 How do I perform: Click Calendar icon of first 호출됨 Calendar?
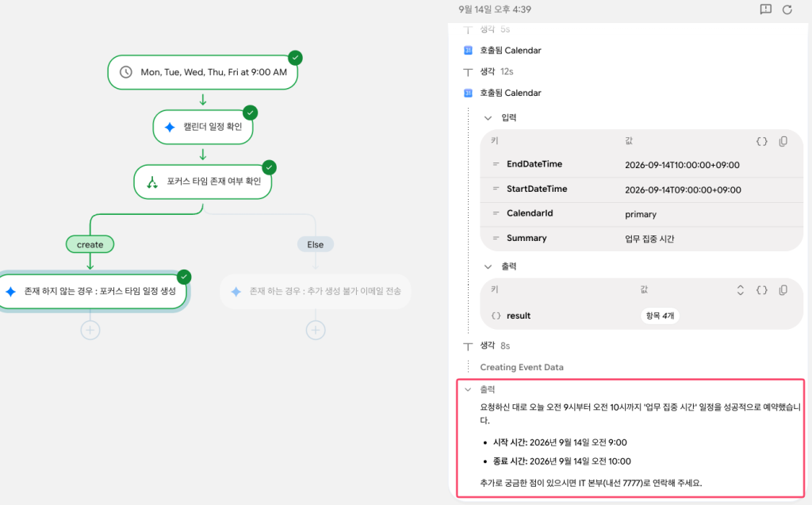pos(468,50)
